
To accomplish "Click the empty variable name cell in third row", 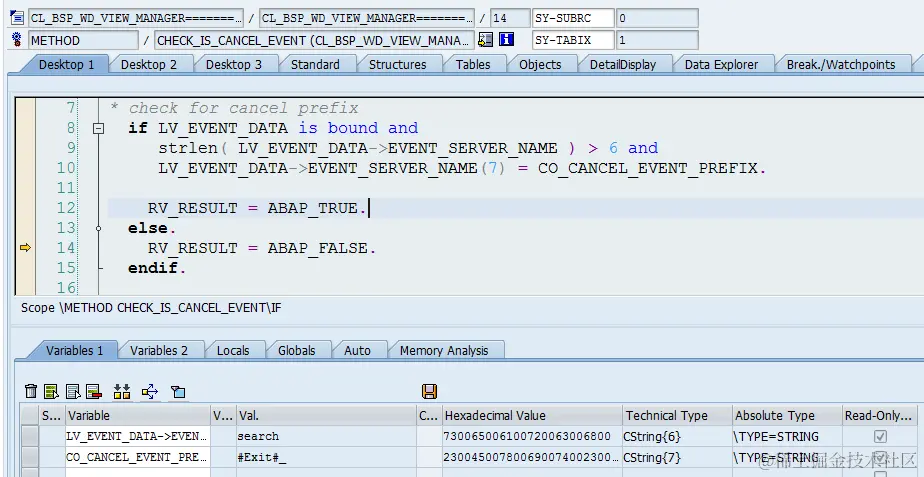I will pyautogui.click(x=138, y=472).
